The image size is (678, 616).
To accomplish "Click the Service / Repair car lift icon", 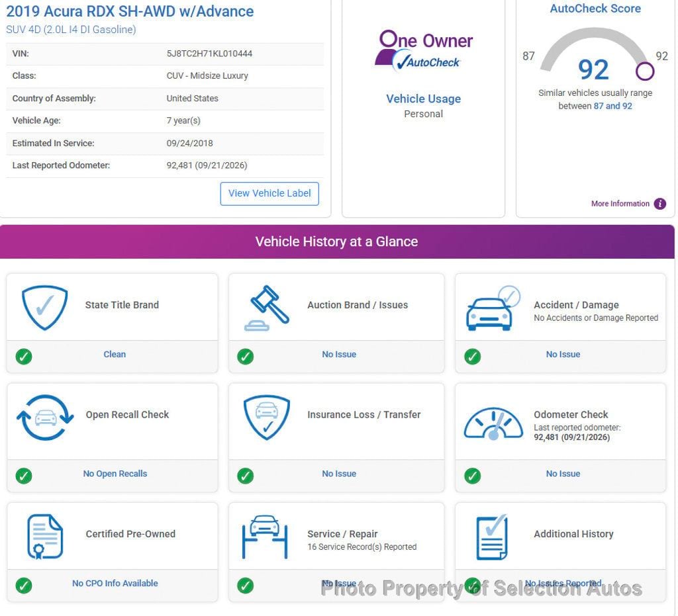I will tap(265, 537).
